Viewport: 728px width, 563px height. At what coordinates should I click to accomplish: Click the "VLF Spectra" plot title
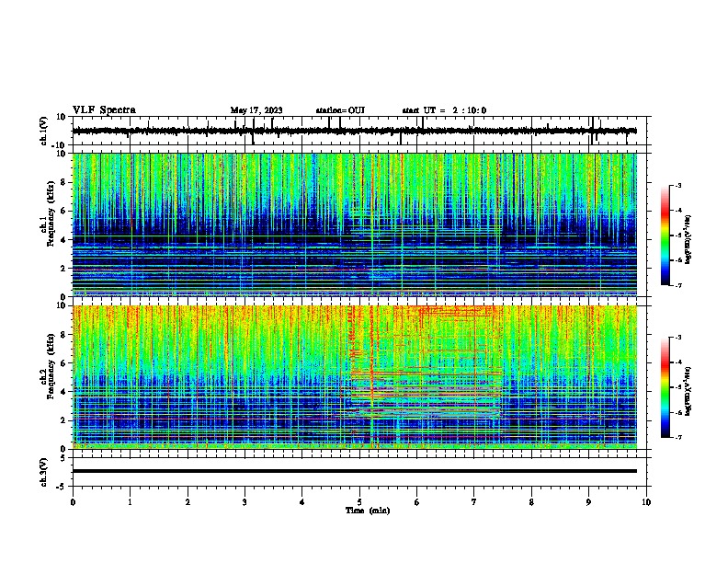[x=104, y=109]
